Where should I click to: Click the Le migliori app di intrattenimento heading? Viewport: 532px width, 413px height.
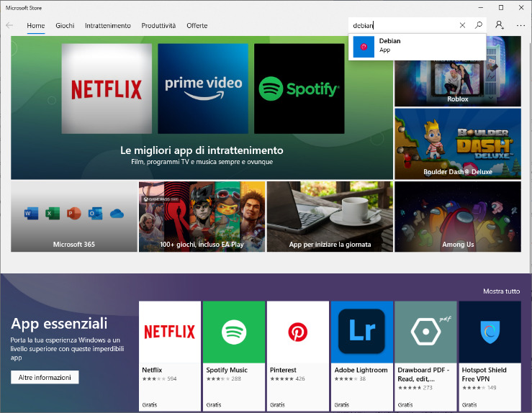click(x=202, y=150)
